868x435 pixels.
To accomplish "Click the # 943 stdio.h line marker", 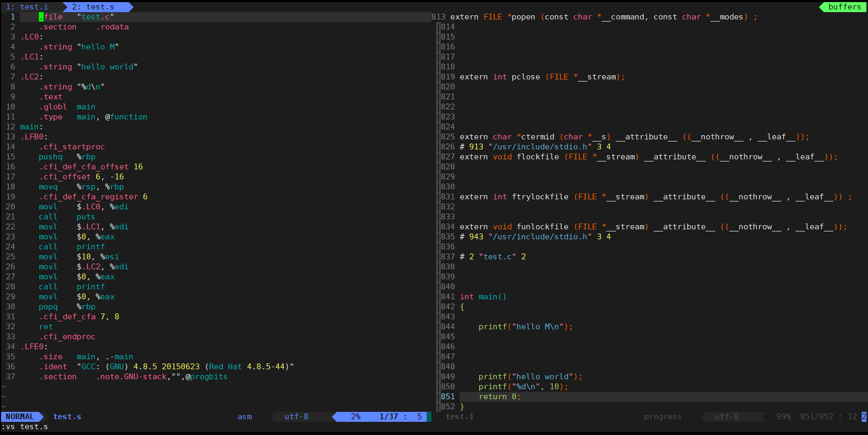I will pyautogui.click(x=535, y=237).
